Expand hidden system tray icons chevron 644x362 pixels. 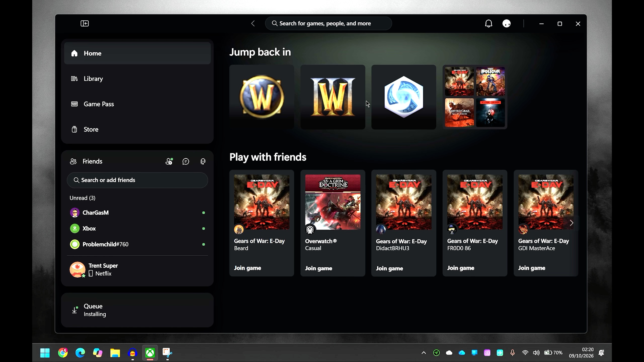tap(424, 353)
